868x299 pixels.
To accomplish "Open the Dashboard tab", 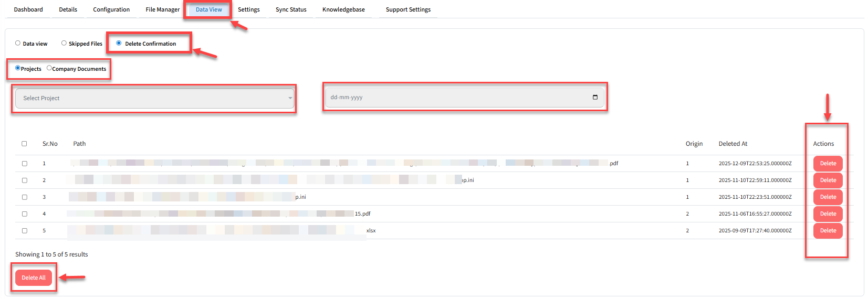I will coord(28,9).
